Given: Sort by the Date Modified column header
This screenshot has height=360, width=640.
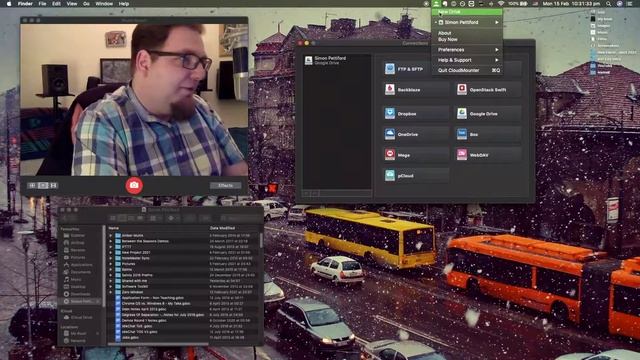Looking at the screenshot, I should (222, 228).
